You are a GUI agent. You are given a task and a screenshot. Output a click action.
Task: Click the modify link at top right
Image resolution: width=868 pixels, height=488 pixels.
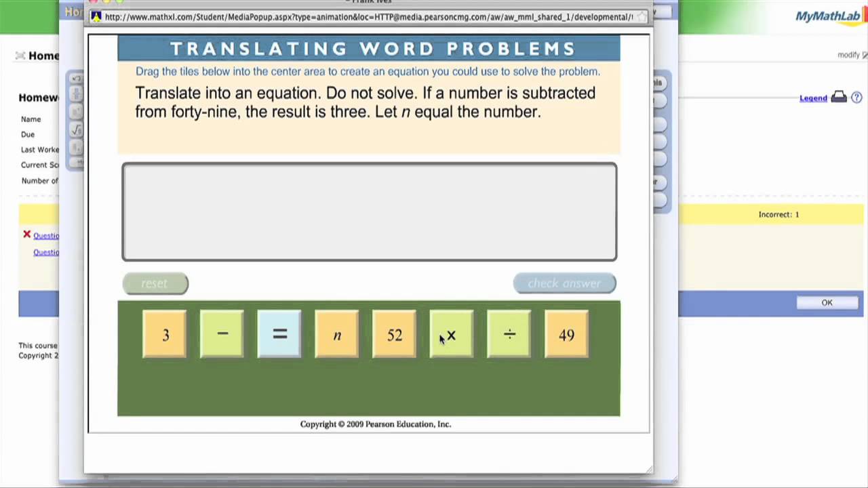(x=848, y=55)
